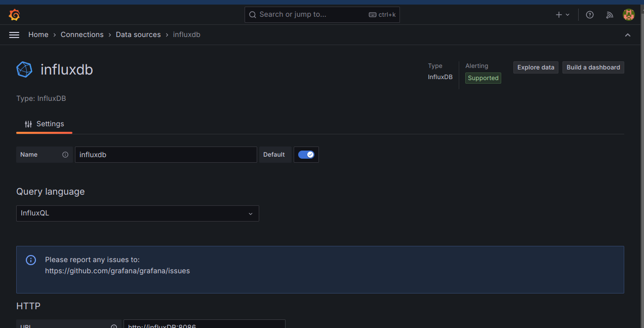The width and height of the screenshot is (644, 328).
Task: Click the Grafana logo icon
Action: point(14,15)
